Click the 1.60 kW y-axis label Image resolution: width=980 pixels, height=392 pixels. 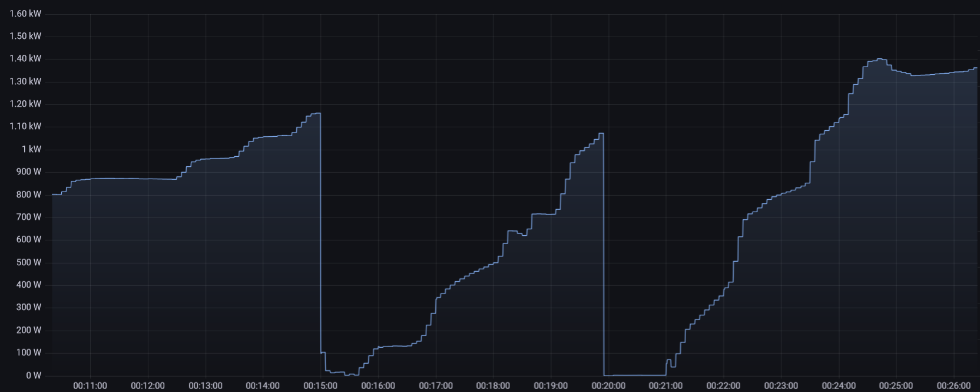tap(25, 14)
